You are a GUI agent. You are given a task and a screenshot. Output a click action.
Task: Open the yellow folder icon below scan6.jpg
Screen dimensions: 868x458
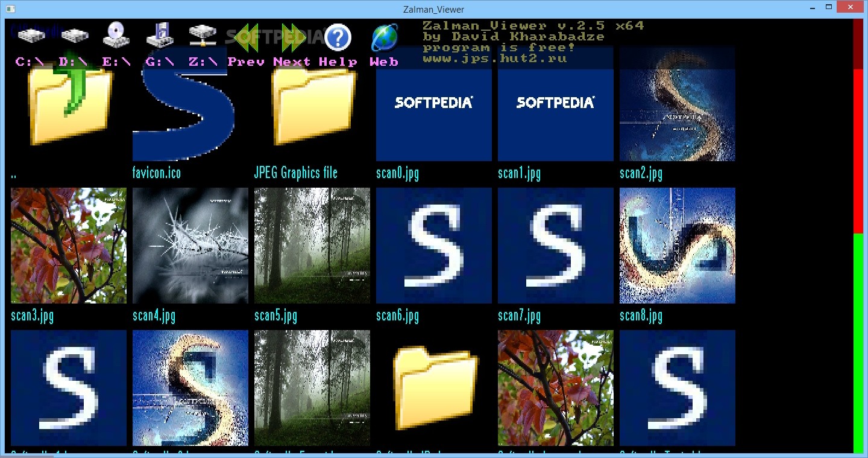point(434,388)
